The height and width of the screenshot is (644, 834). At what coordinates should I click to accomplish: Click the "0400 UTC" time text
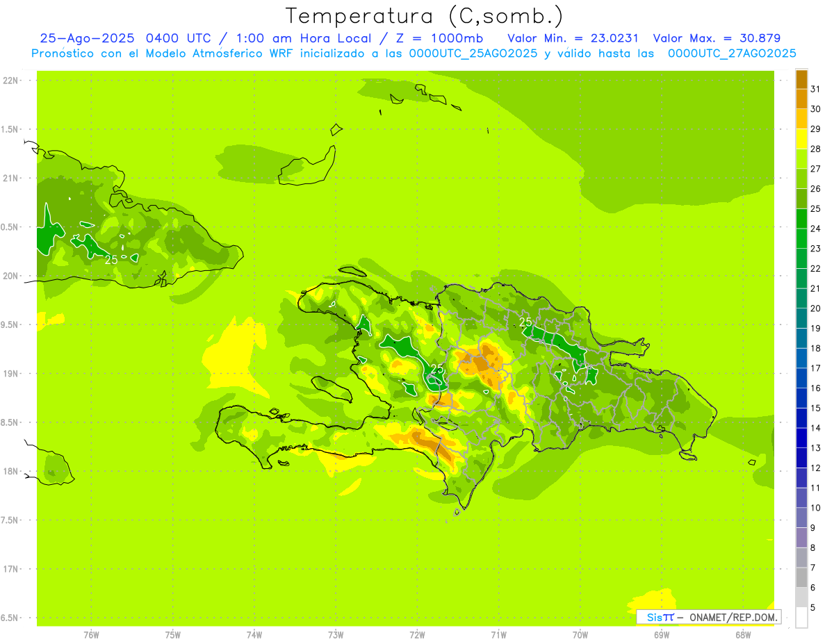tap(179, 38)
